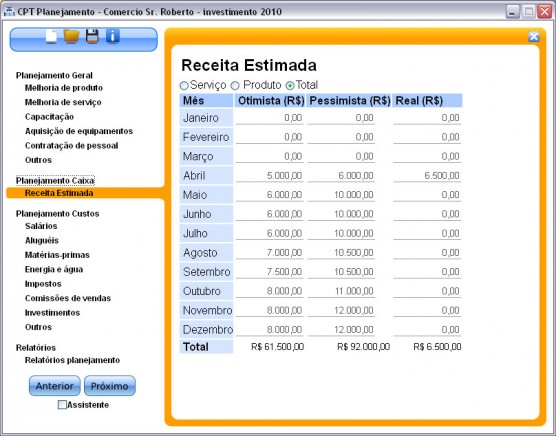Open file with the folder icon
Screen dimensions: 556x436
point(72,36)
